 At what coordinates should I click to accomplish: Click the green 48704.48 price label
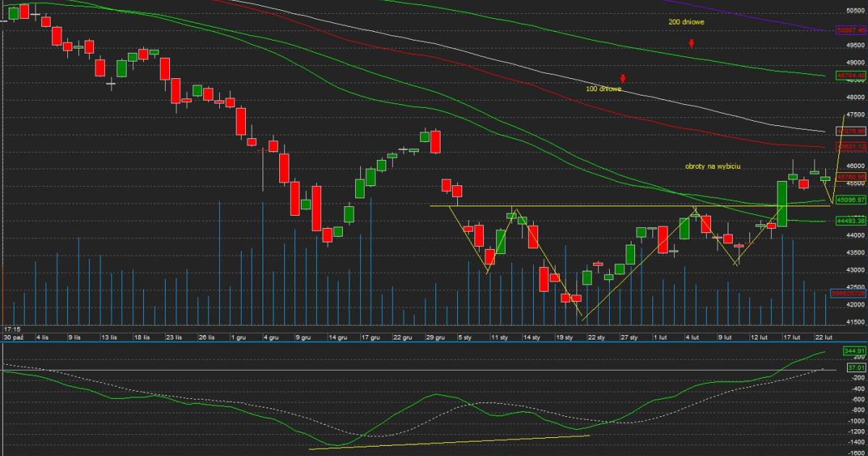pos(850,75)
